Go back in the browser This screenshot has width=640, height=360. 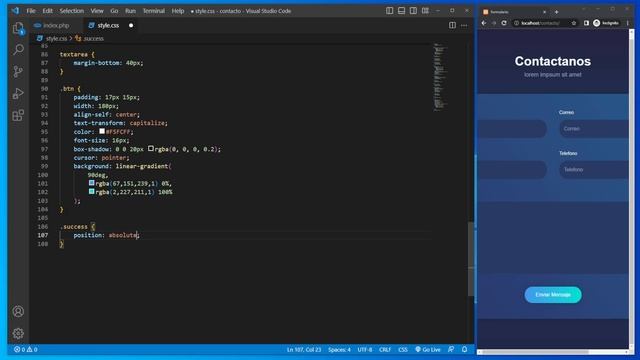484,23
